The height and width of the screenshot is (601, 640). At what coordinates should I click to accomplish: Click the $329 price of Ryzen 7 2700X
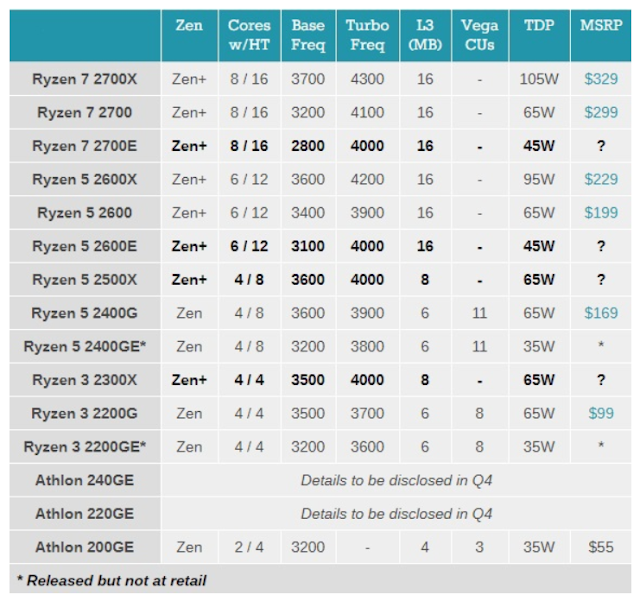tap(601, 79)
